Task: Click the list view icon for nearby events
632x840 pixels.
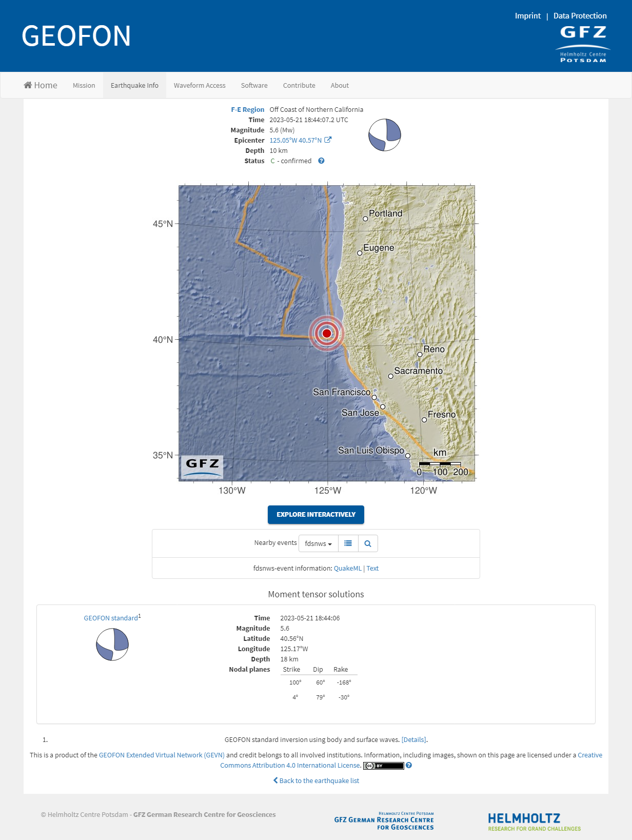Action: [348, 543]
